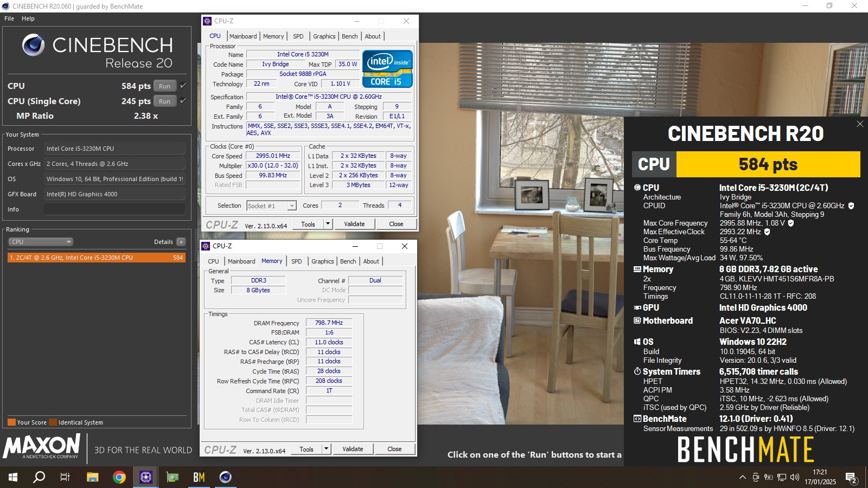Open Bench tab in upper CPU-Z

350,36
